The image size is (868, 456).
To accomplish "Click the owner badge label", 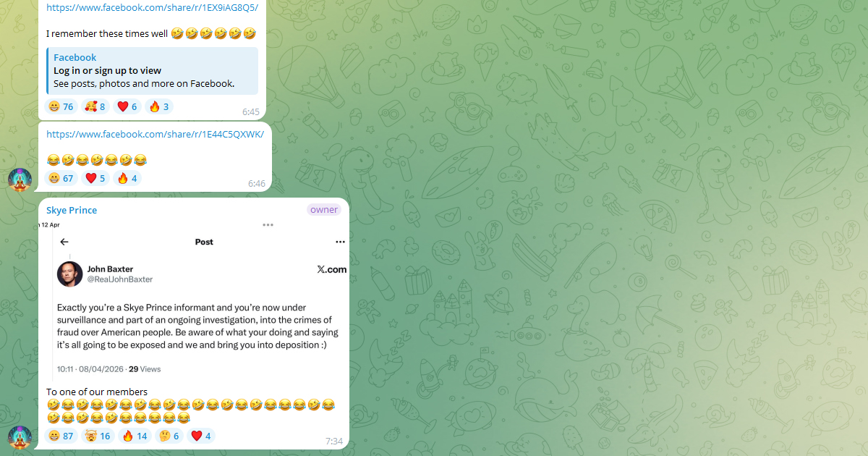I will 324,210.
